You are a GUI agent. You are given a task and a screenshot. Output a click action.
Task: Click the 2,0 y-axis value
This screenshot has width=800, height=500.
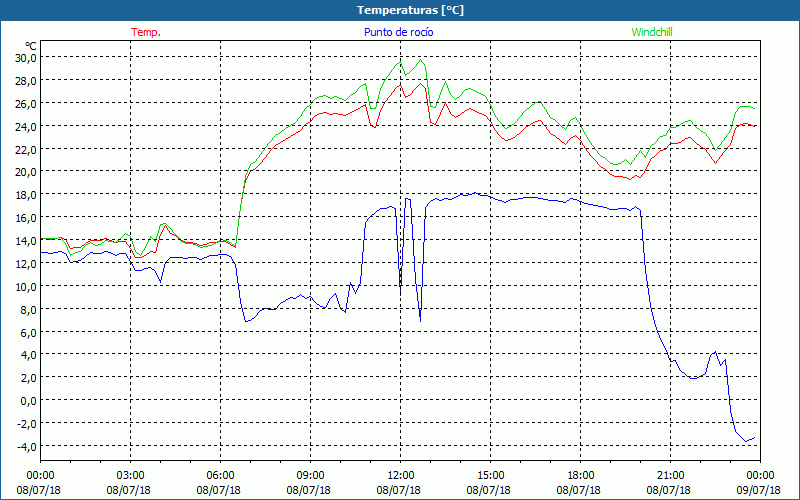[29, 378]
